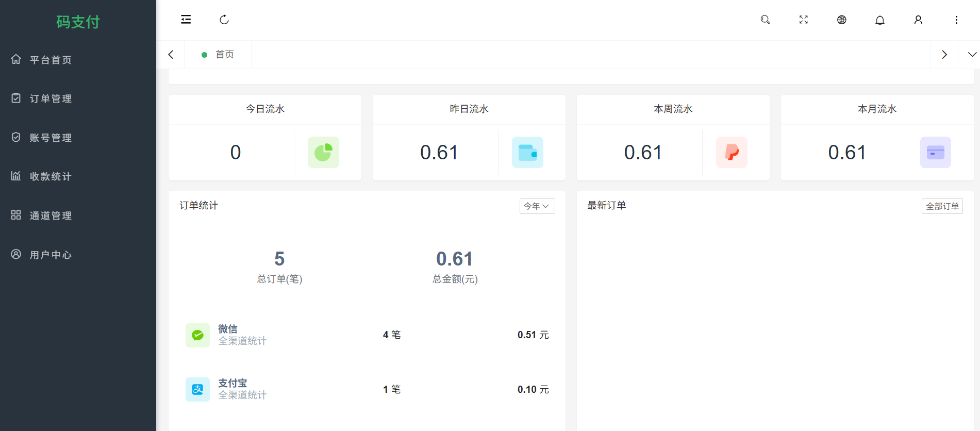Open the search icon in header
980x431 pixels.
point(765,20)
